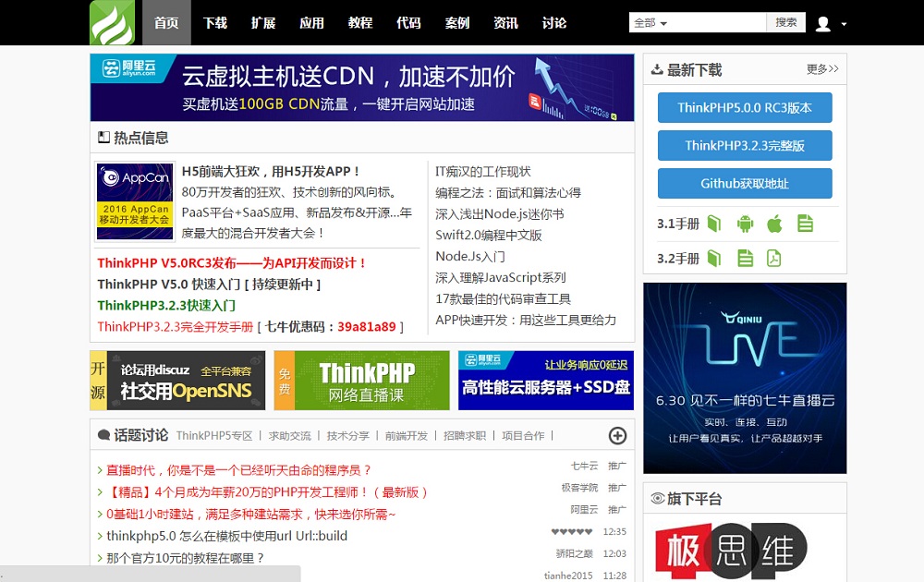Viewport: 924px width, 582px height.
Task: Switch to the 求助交流 tab
Action: [x=290, y=436]
